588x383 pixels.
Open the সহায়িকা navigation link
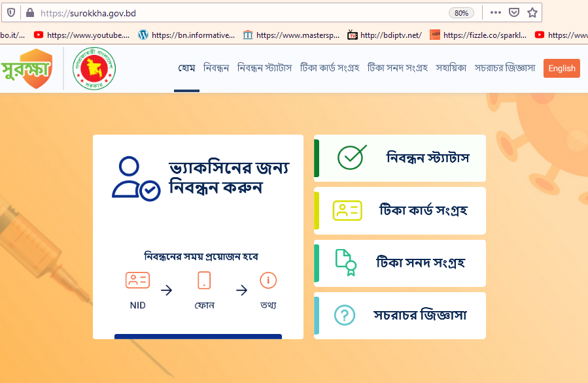(451, 68)
